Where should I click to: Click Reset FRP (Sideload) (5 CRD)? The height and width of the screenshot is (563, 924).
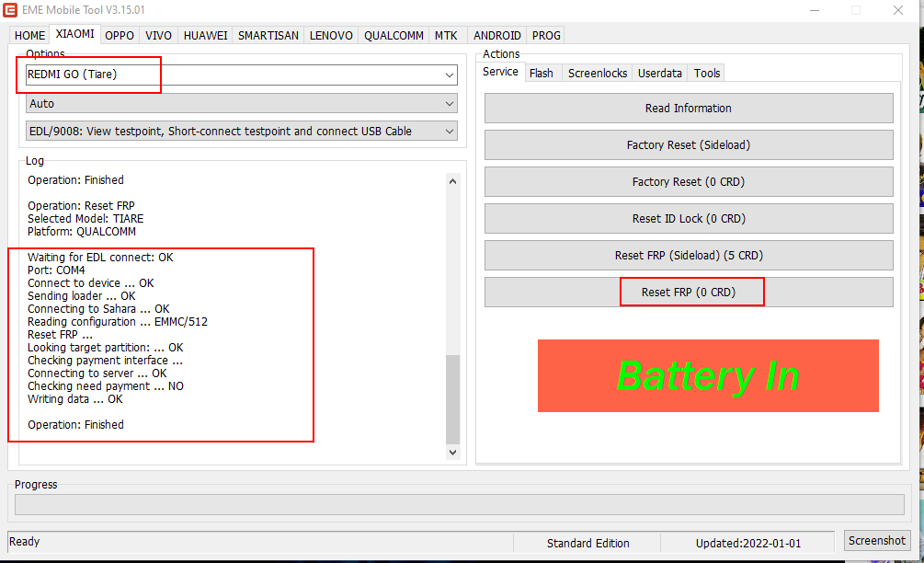(x=689, y=255)
